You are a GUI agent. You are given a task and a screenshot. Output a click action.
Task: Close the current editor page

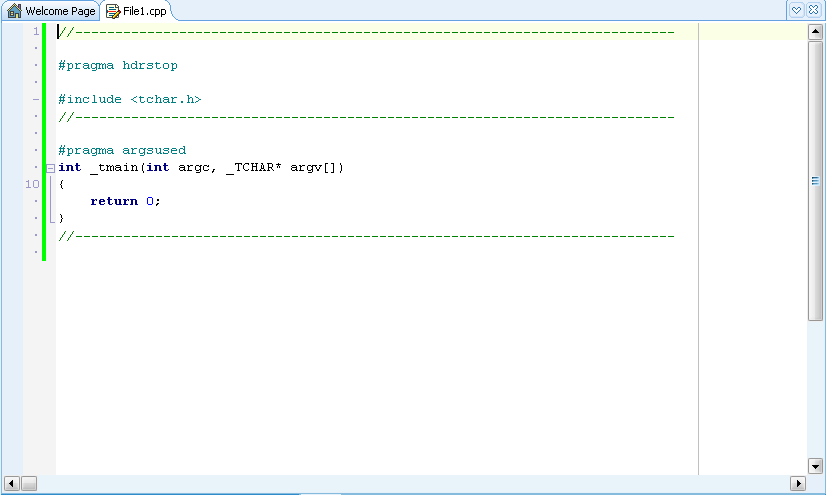coord(813,10)
